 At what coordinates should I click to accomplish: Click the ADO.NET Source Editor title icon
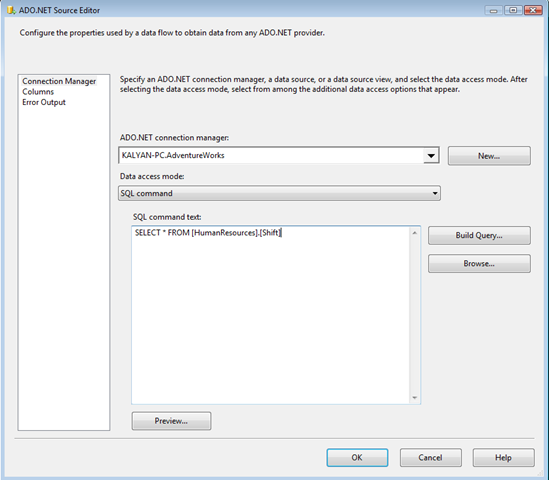point(11,10)
